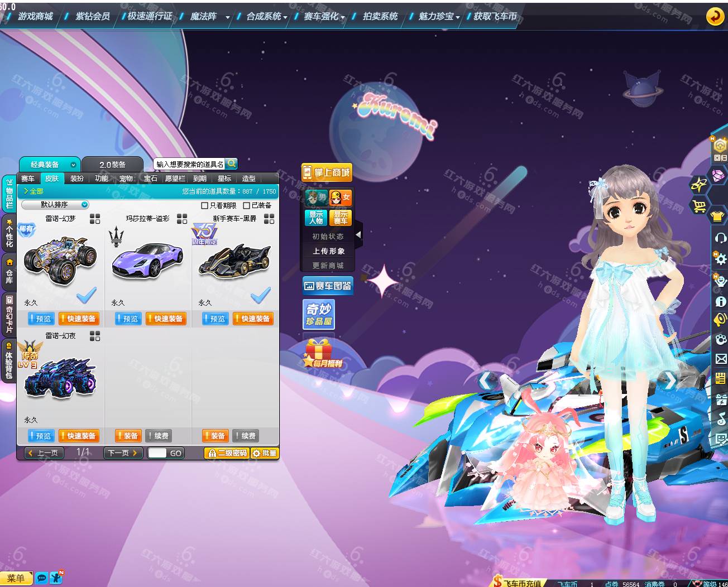The width and height of the screenshot is (728, 587).
Task: Open the 合成系统 menu dropdown
Action: 285,17
